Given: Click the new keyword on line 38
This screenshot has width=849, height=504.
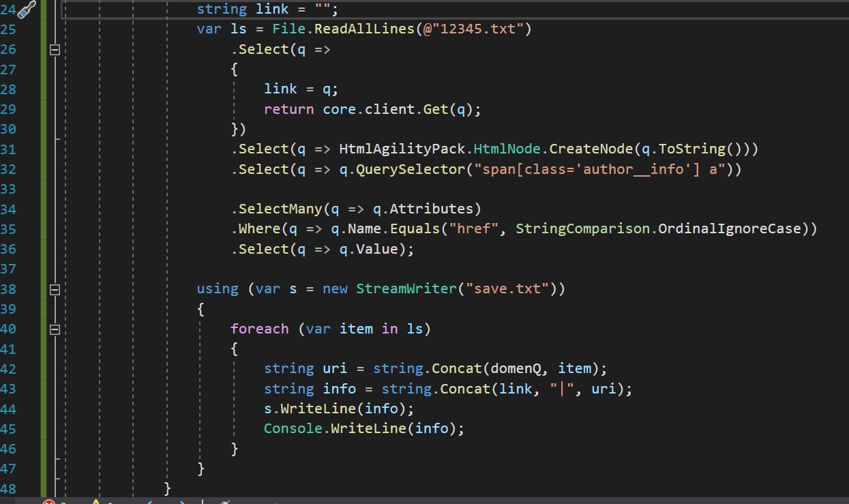Looking at the screenshot, I should [336, 288].
